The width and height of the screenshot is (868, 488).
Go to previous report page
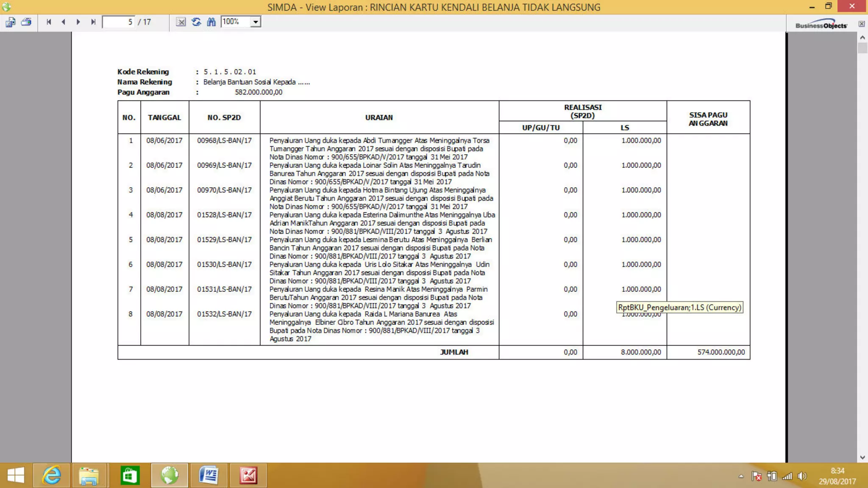pyautogui.click(x=64, y=22)
